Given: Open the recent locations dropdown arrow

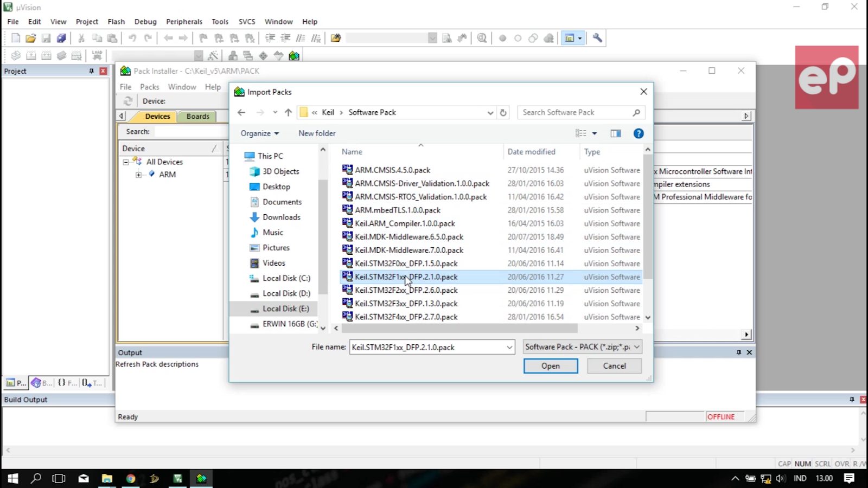Looking at the screenshot, I should (275, 112).
